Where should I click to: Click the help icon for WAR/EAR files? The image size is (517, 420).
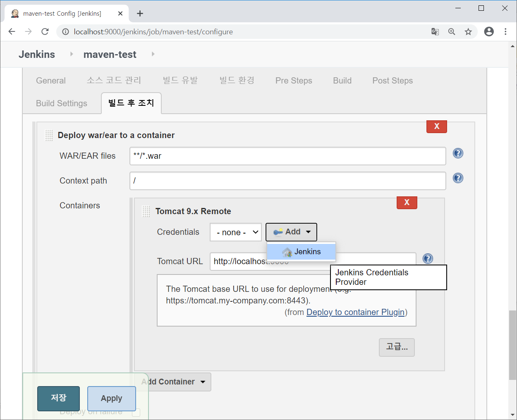click(x=458, y=153)
